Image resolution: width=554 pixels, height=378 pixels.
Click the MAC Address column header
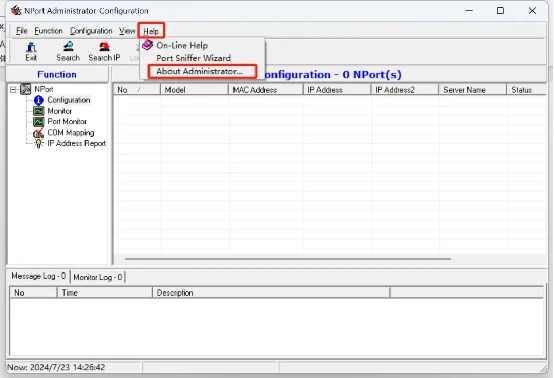pyautogui.click(x=266, y=90)
